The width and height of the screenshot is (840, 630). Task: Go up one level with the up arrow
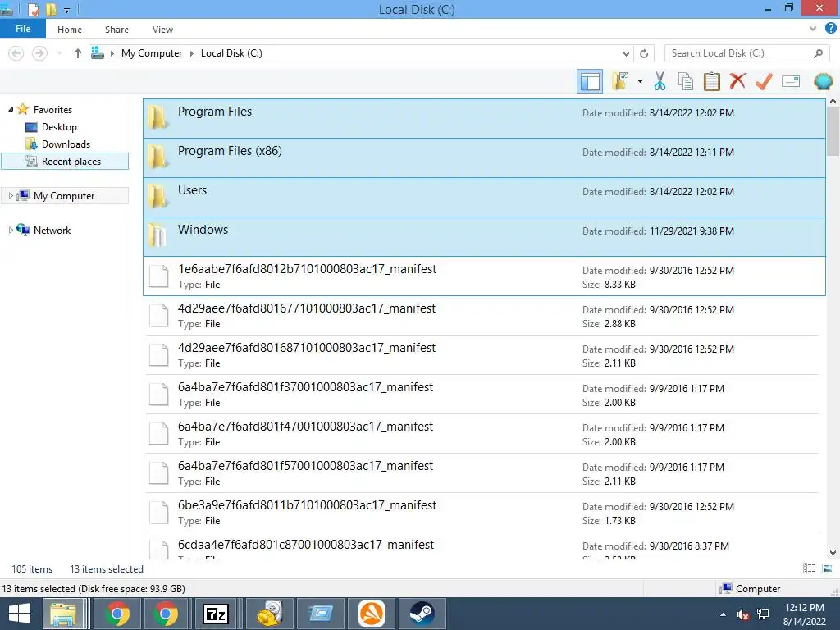coord(78,53)
